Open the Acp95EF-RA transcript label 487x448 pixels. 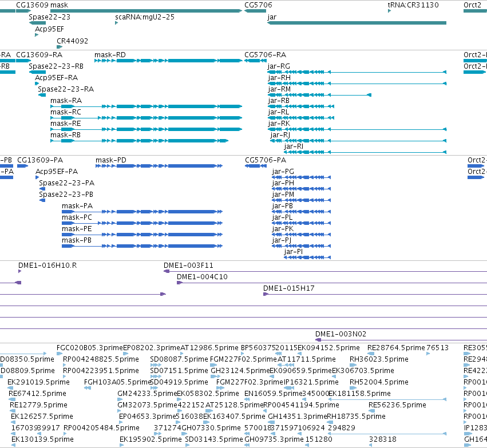click(56, 78)
